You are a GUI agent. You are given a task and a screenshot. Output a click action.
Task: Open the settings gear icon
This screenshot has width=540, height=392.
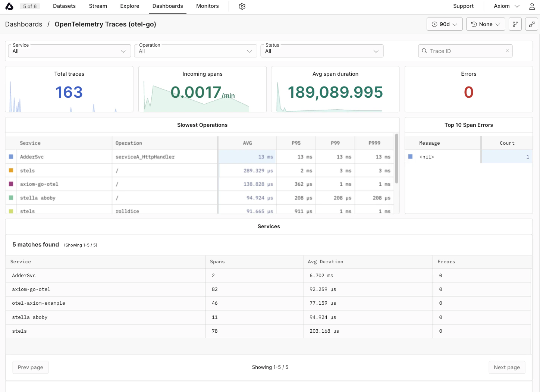click(x=242, y=6)
